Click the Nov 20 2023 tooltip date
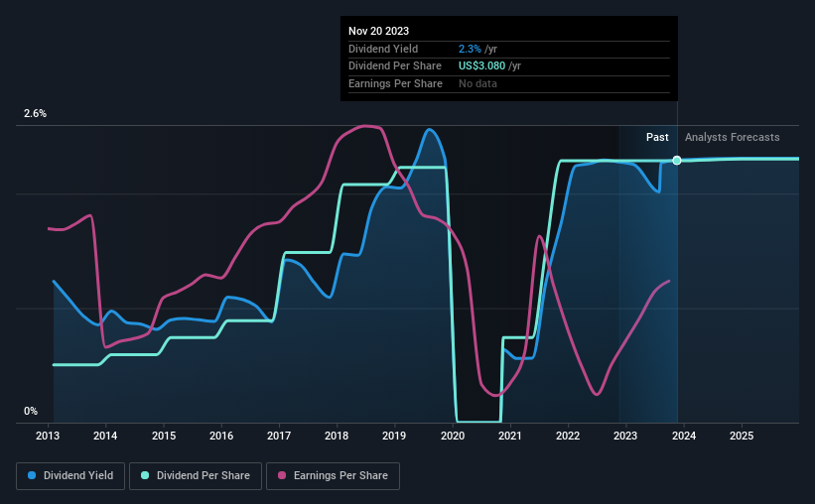The height and width of the screenshot is (504, 815). [x=378, y=31]
